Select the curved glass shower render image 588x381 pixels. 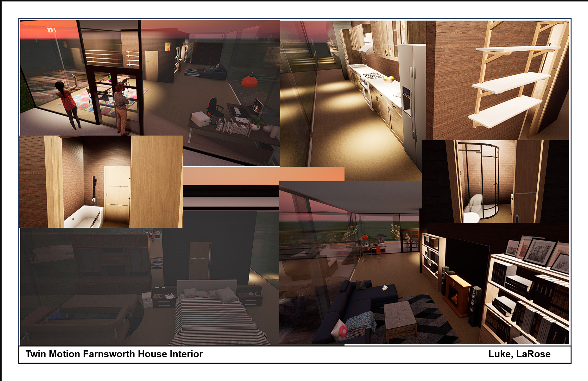495,181
